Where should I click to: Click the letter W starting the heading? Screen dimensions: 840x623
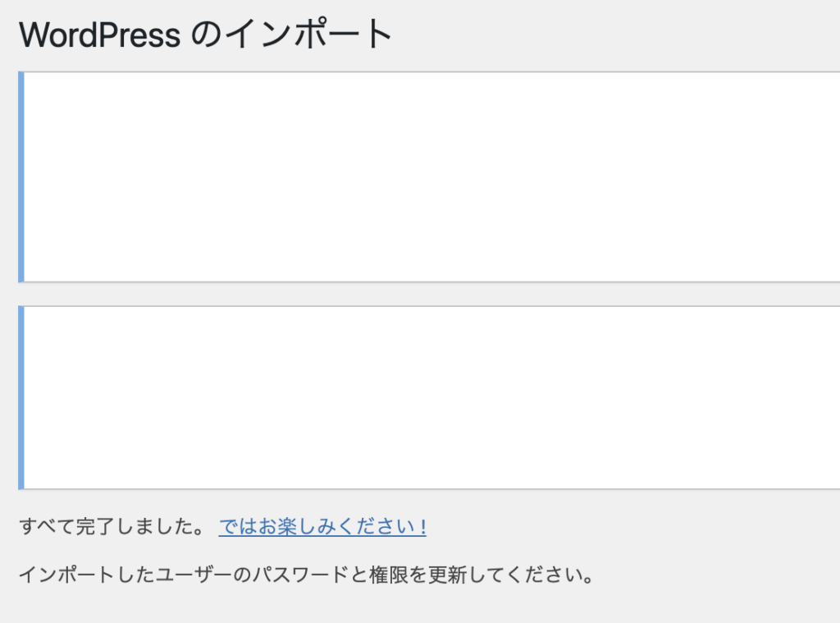[x=33, y=35]
